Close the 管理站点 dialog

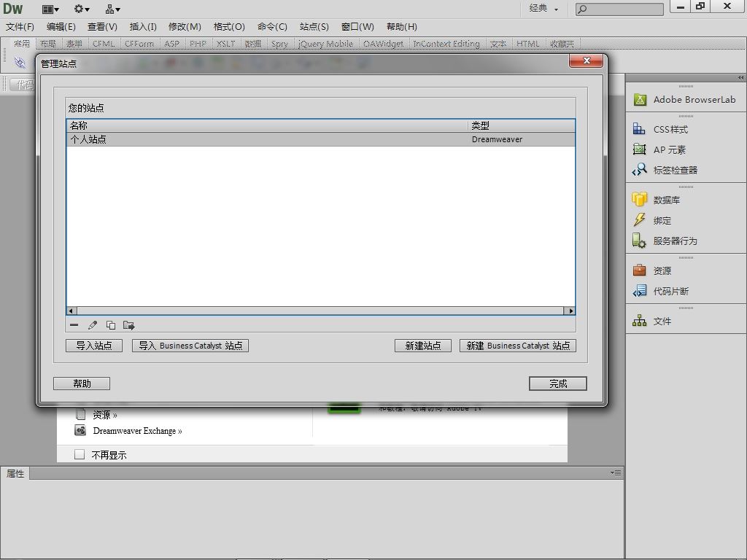click(587, 61)
